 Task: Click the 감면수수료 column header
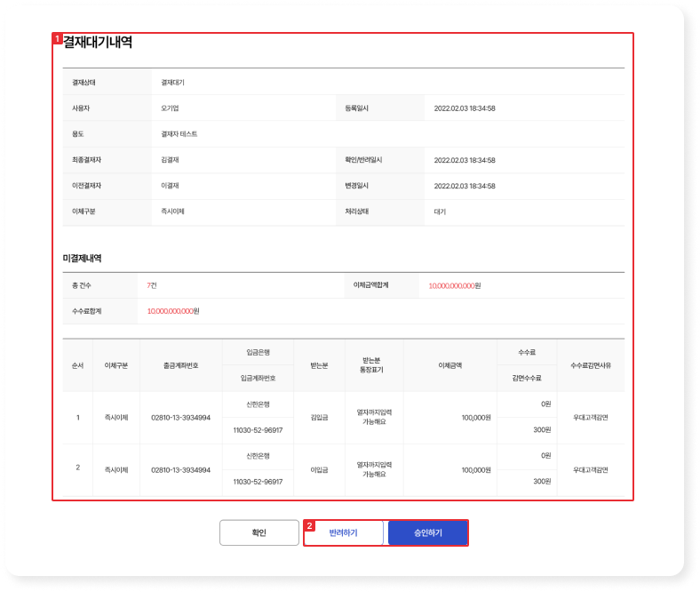point(527,378)
